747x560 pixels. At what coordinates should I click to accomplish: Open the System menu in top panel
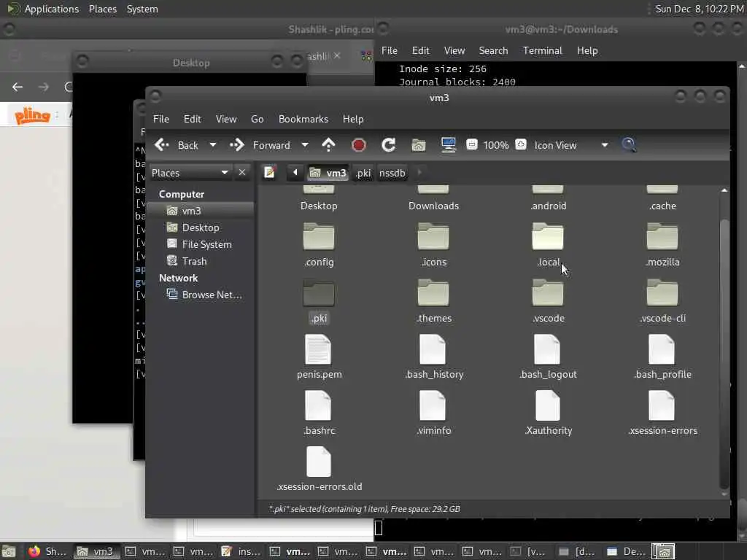click(x=142, y=9)
